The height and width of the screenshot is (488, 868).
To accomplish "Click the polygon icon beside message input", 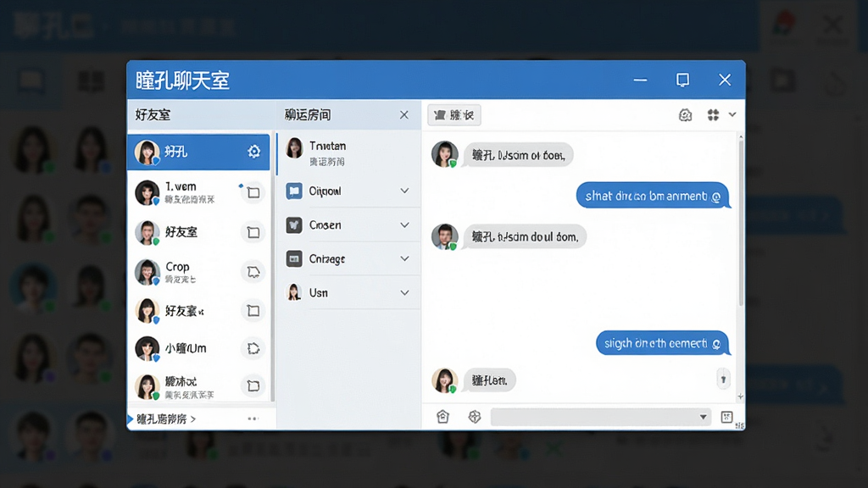I will tap(475, 417).
